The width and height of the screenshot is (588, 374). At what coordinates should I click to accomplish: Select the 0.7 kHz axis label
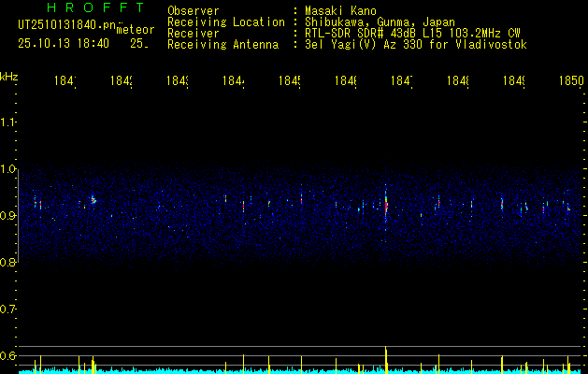pyautogui.click(x=9, y=309)
